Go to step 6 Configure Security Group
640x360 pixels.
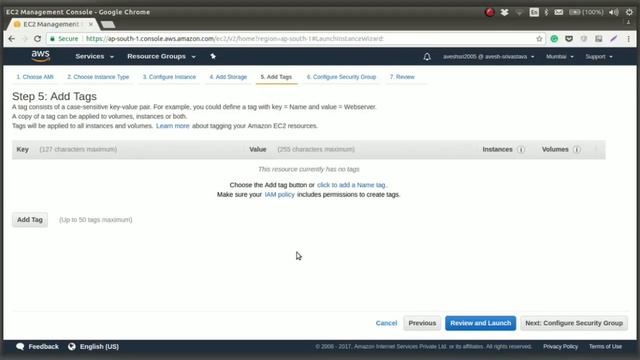click(x=341, y=77)
